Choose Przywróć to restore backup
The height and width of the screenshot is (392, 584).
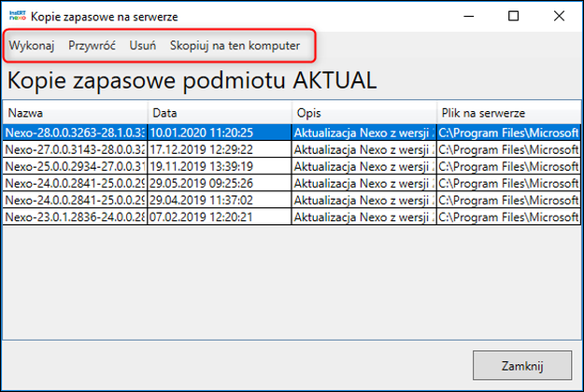click(92, 46)
